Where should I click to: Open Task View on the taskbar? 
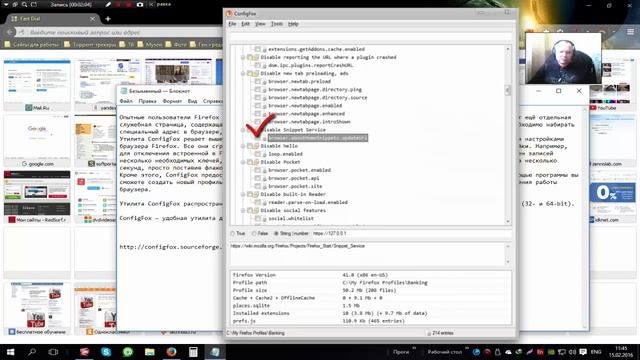point(53,352)
